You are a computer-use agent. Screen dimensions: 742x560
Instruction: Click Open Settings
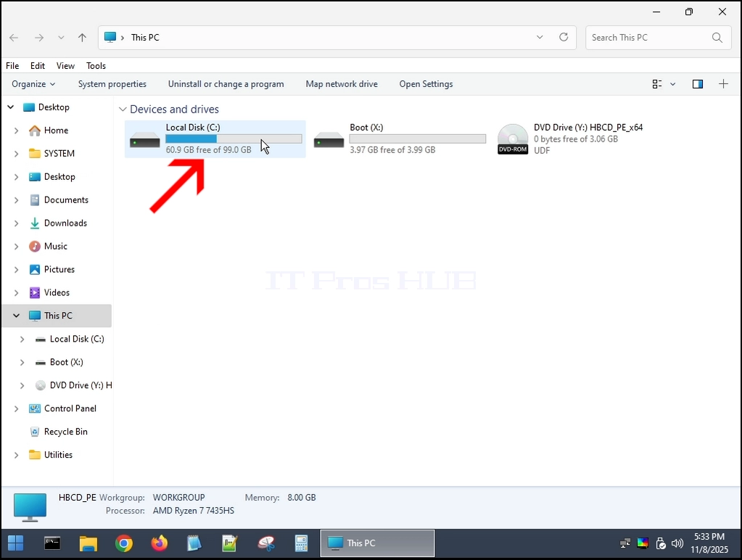[x=426, y=84]
